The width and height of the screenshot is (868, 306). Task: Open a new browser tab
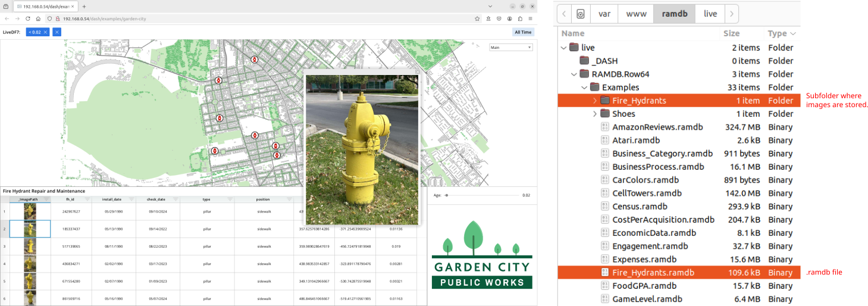click(84, 6)
